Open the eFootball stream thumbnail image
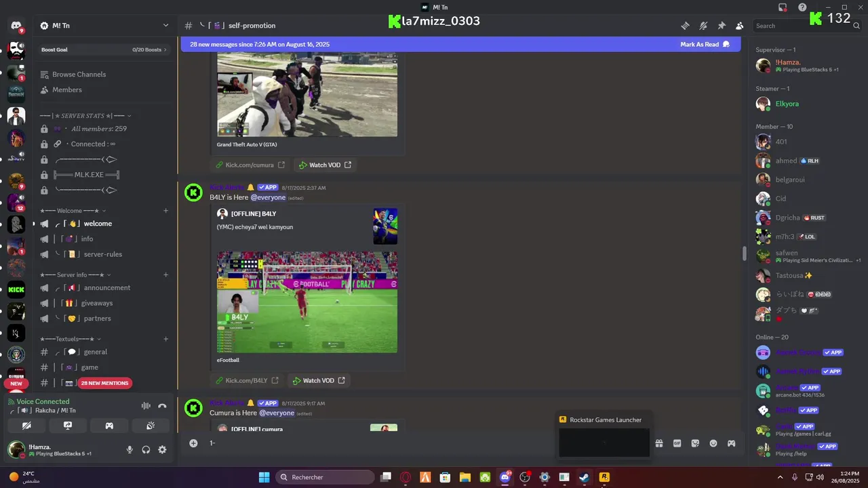The image size is (868, 488). coord(307,302)
